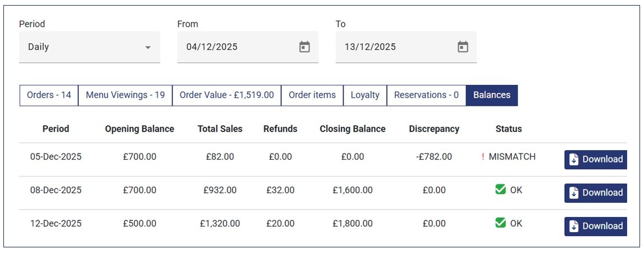644x253 pixels.
Task: Select the Balances tab
Action: (492, 95)
